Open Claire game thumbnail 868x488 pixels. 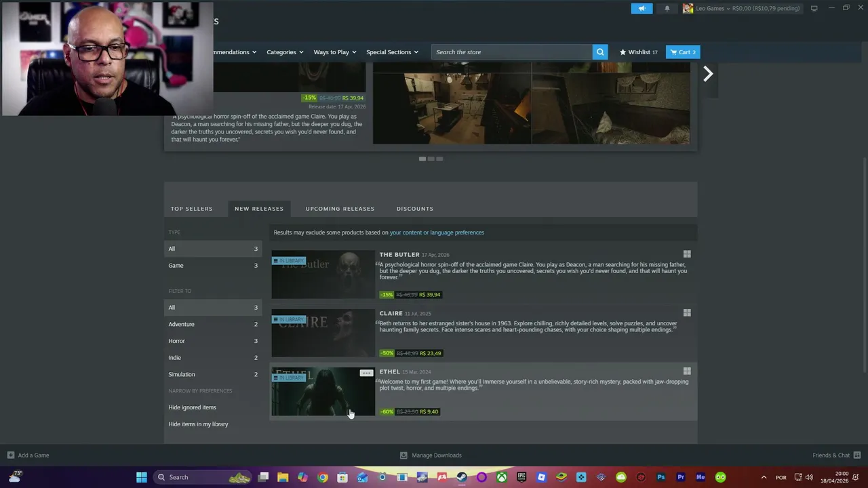[x=323, y=333]
